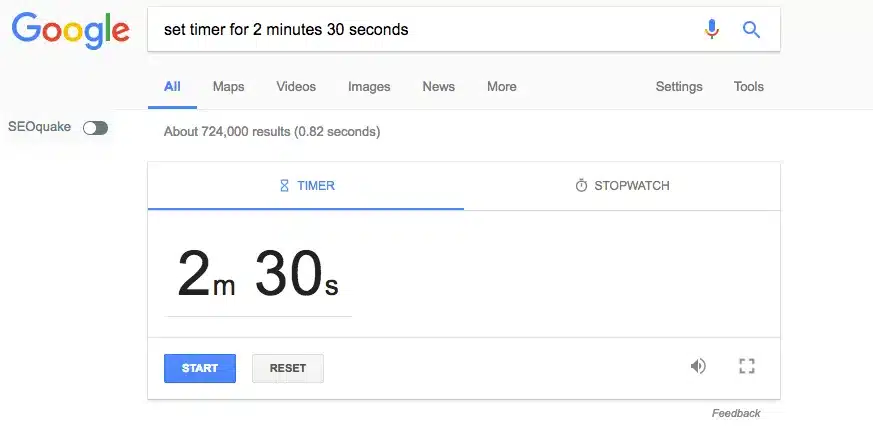Viewport: 873px width, 432px height.
Task: Click the Feedback link
Action: (736, 413)
